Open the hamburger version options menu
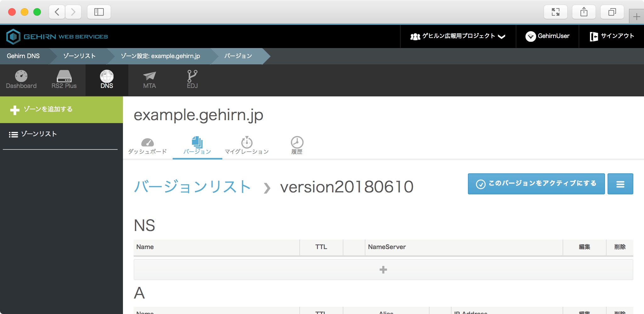 620,184
